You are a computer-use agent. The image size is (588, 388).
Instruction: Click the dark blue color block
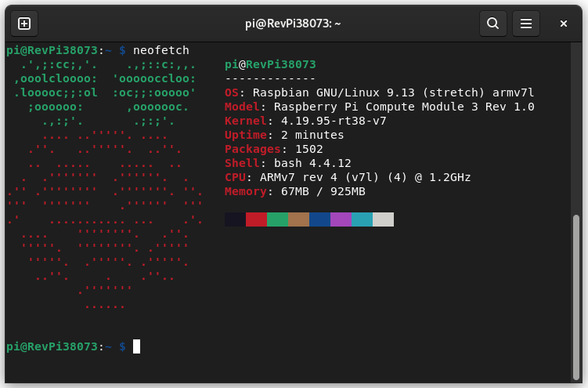319,219
